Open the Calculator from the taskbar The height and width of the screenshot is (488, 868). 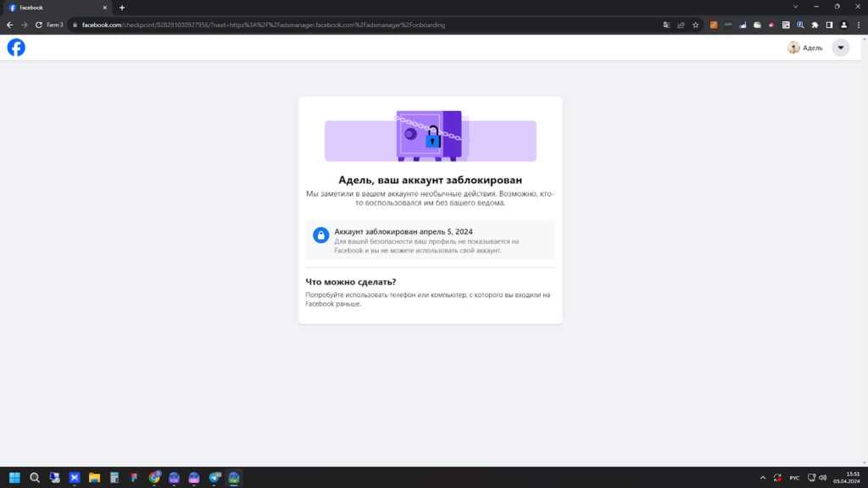coord(114,478)
